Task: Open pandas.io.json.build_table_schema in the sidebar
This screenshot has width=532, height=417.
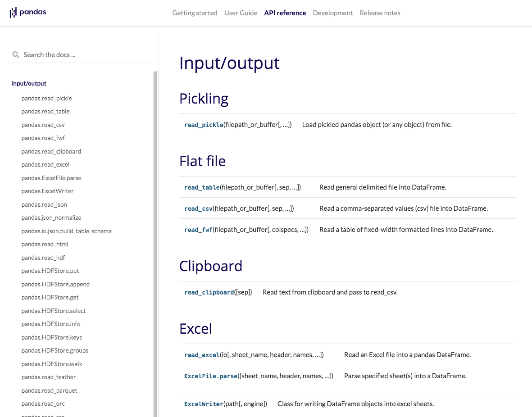Action: (67, 231)
